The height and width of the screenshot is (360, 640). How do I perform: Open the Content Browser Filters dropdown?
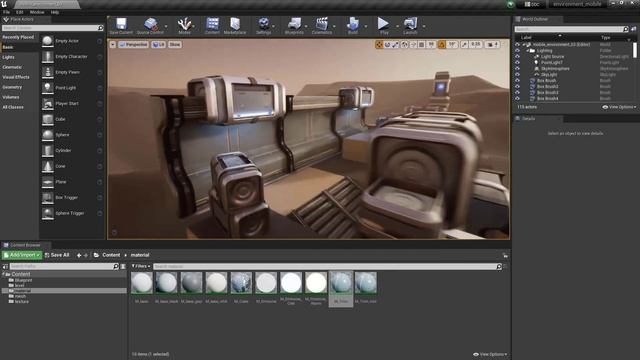click(141, 266)
